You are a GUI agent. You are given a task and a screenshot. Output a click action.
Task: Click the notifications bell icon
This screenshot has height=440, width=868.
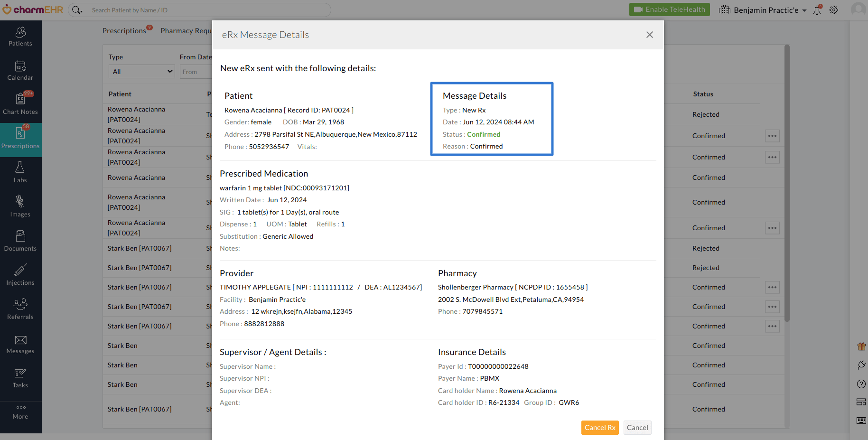pos(817,10)
